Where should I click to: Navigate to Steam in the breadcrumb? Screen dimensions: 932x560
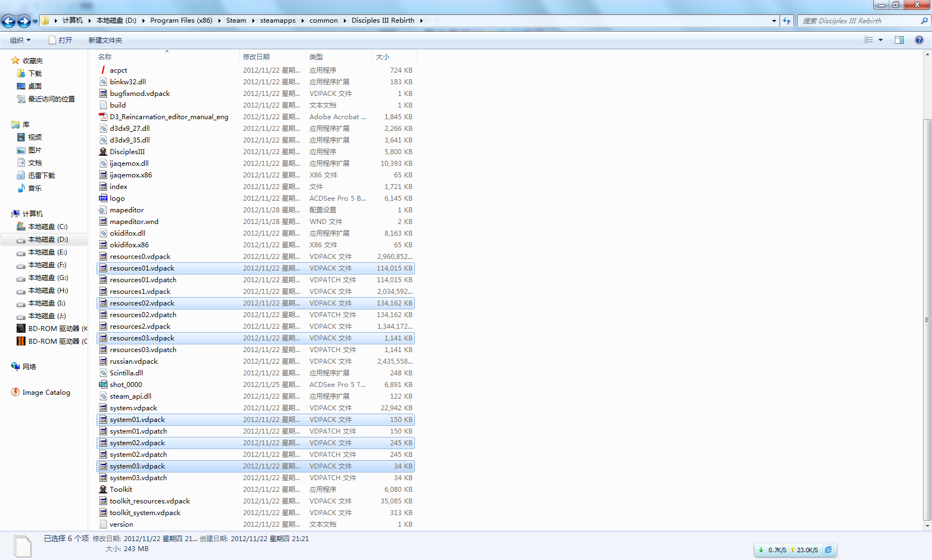[x=236, y=21]
